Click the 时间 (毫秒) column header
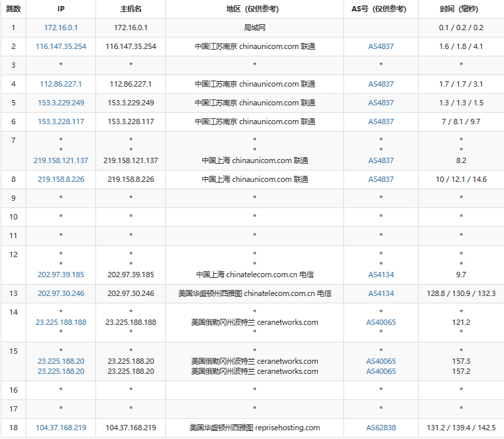Viewport: 504px width, 439px height. pos(461,9)
